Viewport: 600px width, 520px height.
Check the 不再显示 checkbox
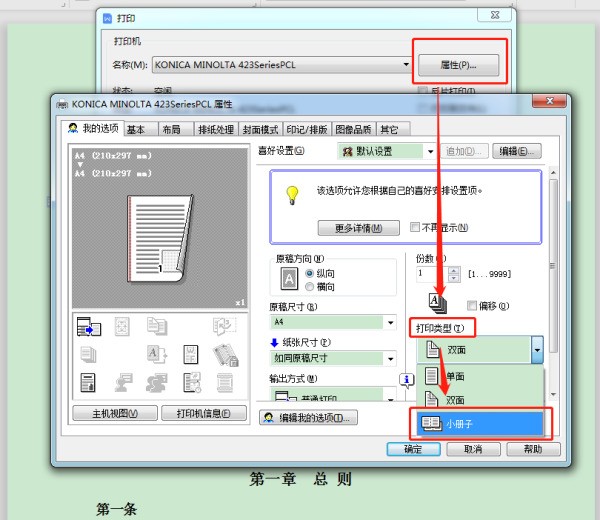coord(415,227)
